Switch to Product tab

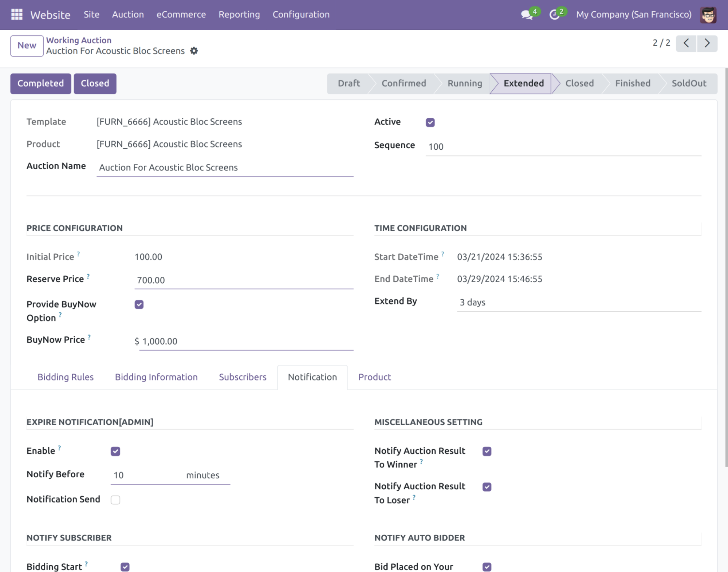click(x=375, y=377)
